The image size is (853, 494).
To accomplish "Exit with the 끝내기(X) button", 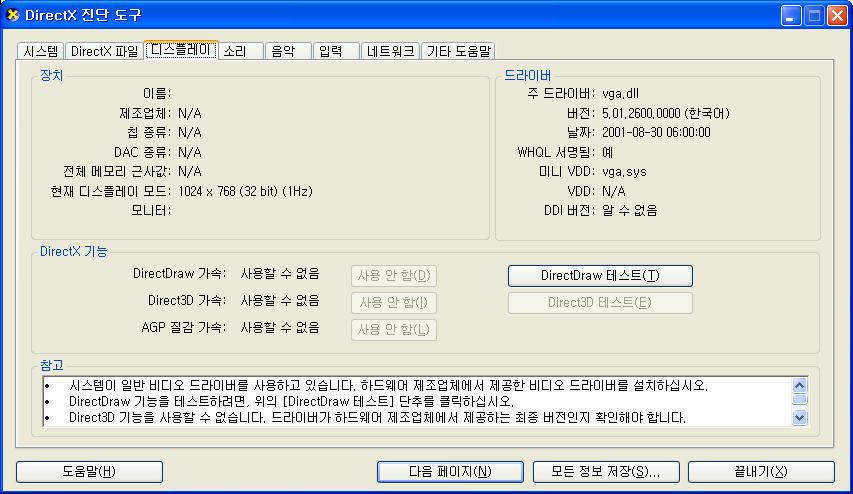I will click(x=761, y=472).
